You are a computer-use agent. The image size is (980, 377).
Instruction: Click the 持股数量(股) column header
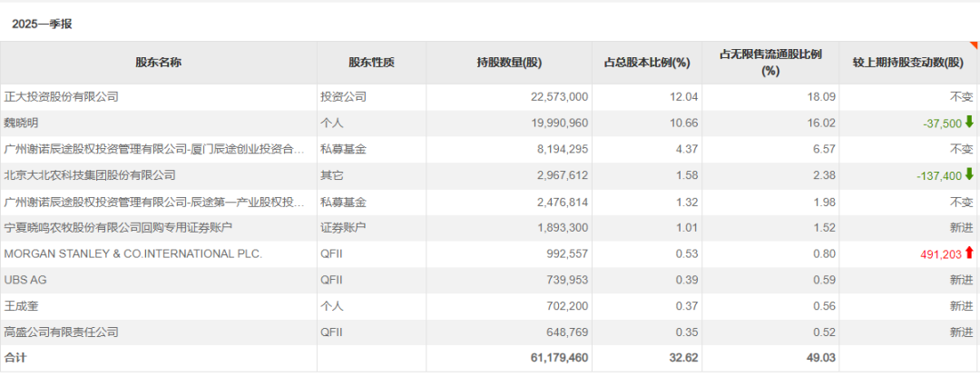tap(509, 63)
